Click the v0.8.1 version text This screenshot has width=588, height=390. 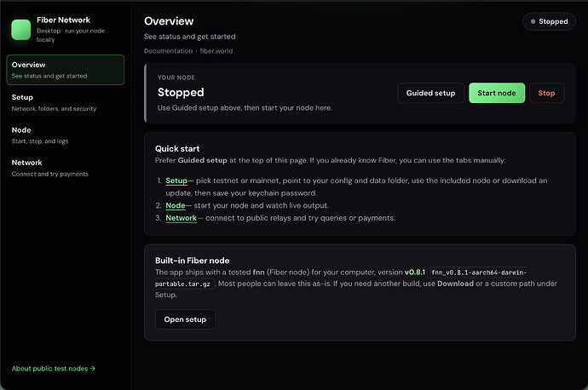click(x=415, y=272)
